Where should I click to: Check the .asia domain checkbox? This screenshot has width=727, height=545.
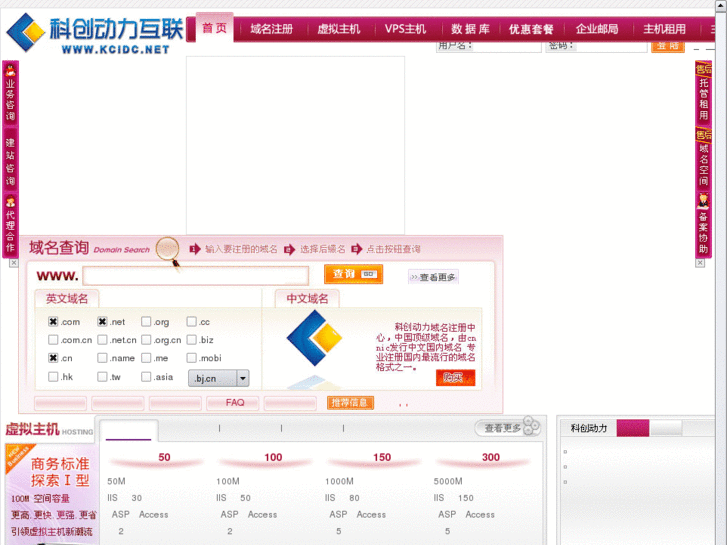coord(146,377)
